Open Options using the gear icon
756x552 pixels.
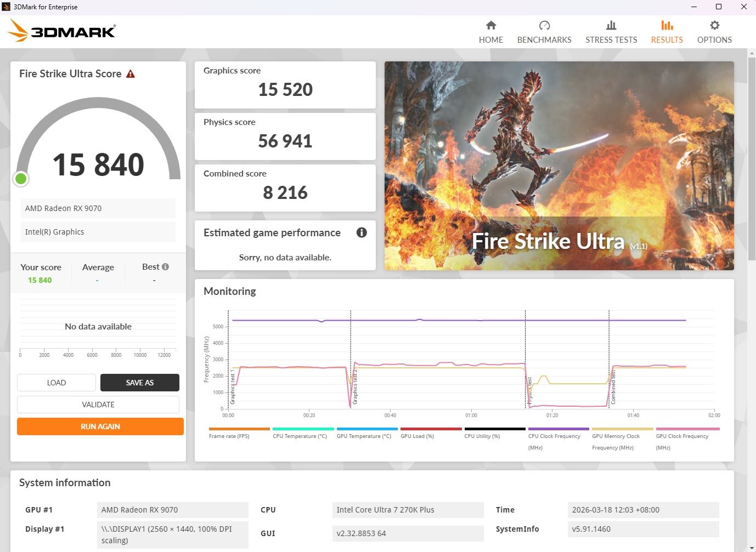(x=714, y=25)
